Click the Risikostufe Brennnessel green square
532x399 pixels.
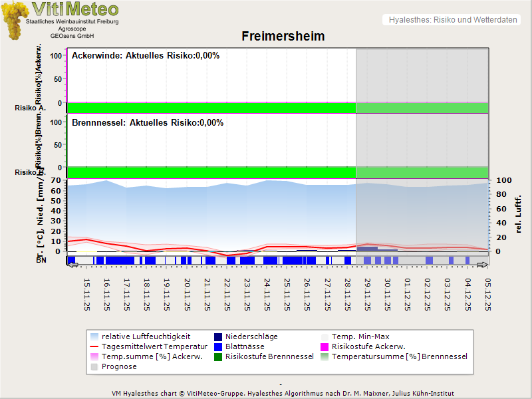tap(219, 356)
